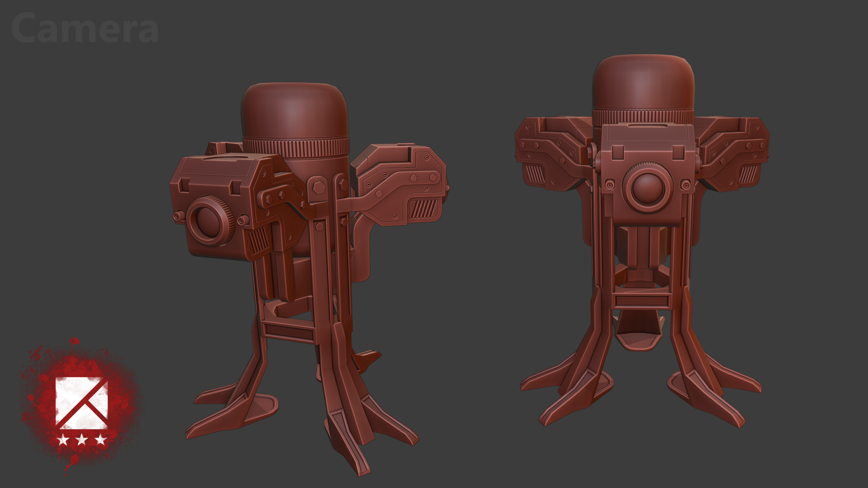Click the red splatter three-star logo
Screen dimensions: 868x488
click(80, 406)
